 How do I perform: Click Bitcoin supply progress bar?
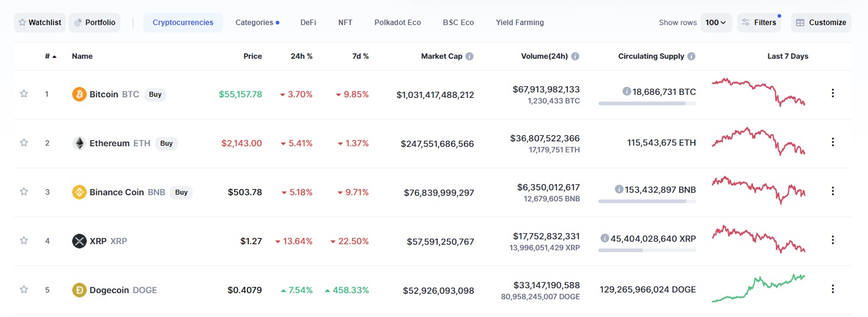click(647, 103)
